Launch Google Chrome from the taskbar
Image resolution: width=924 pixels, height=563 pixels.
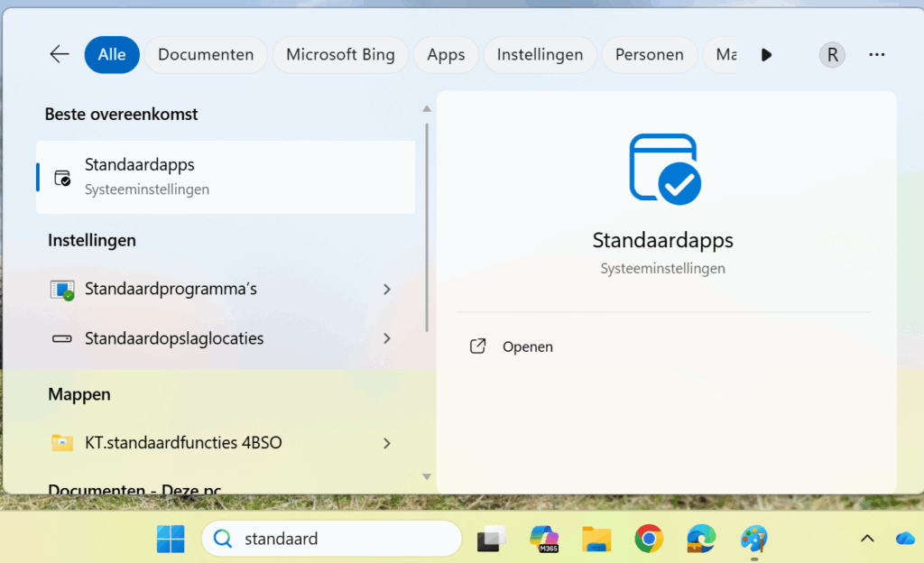pos(649,539)
